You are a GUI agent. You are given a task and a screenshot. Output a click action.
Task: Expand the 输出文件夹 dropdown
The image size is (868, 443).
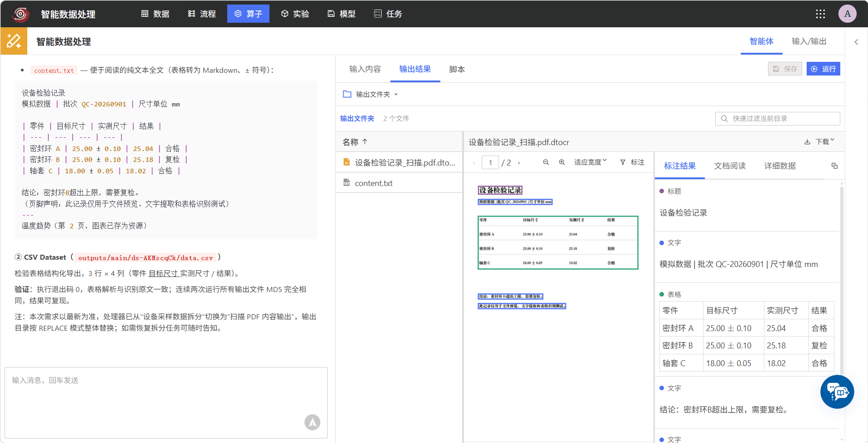[370, 94]
